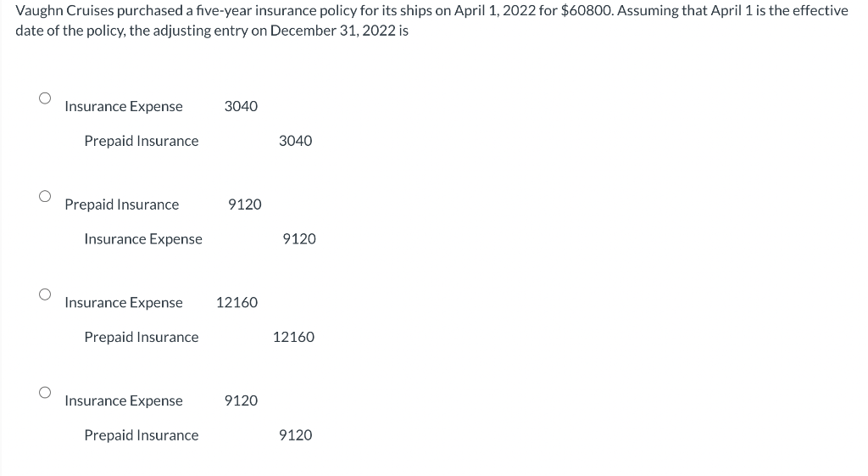
Task: Click Insurance Expense label in the last option
Action: pyautogui.click(x=124, y=400)
